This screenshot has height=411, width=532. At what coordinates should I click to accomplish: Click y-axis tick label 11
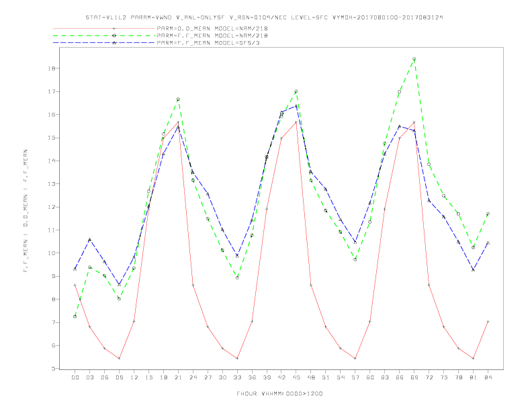coord(52,230)
